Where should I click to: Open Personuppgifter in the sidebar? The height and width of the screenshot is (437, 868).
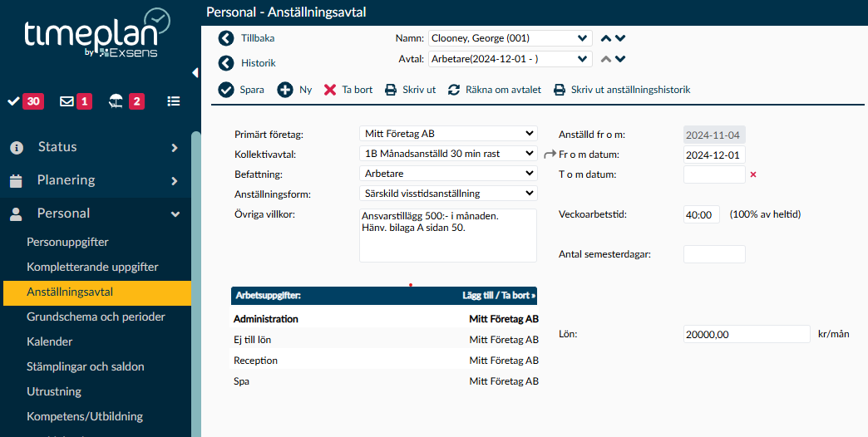pyautogui.click(x=67, y=242)
